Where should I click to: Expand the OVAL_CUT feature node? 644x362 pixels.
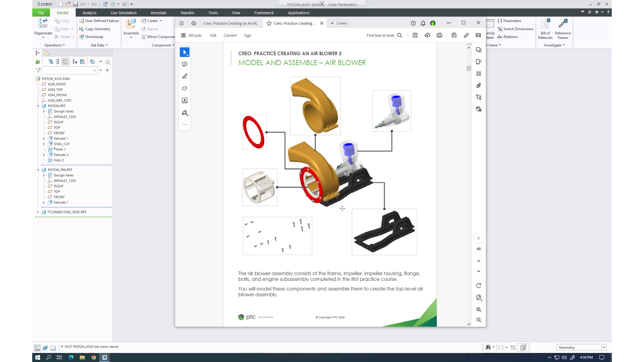44,144
